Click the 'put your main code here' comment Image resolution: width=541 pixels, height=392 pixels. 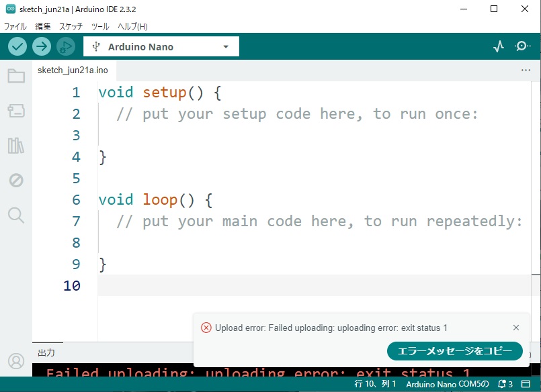click(319, 222)
